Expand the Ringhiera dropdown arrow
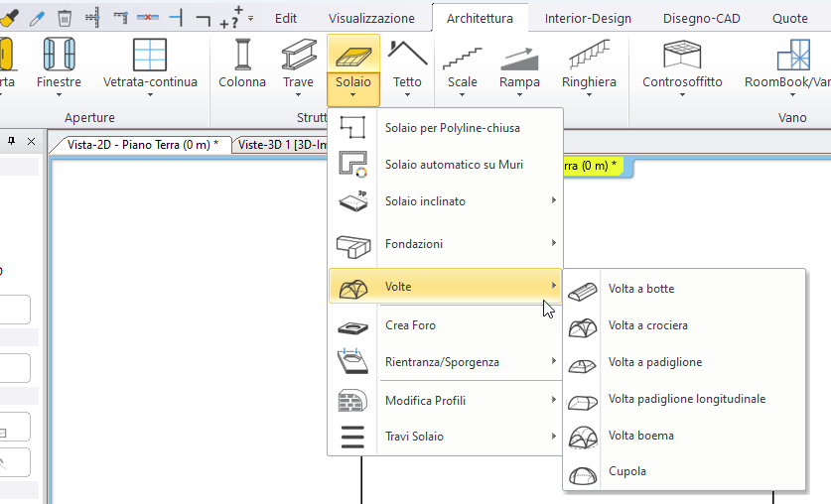Screen dimensions: 831x504 point(589,95)
